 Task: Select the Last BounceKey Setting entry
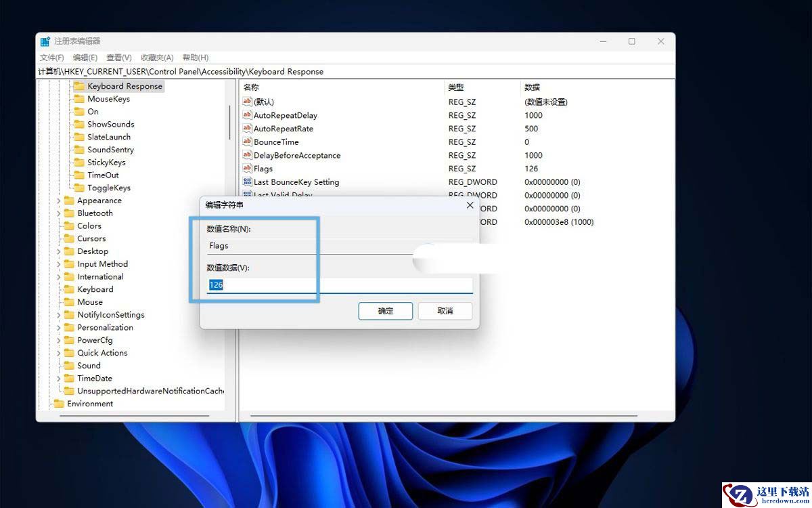click(x=296, y=182)
